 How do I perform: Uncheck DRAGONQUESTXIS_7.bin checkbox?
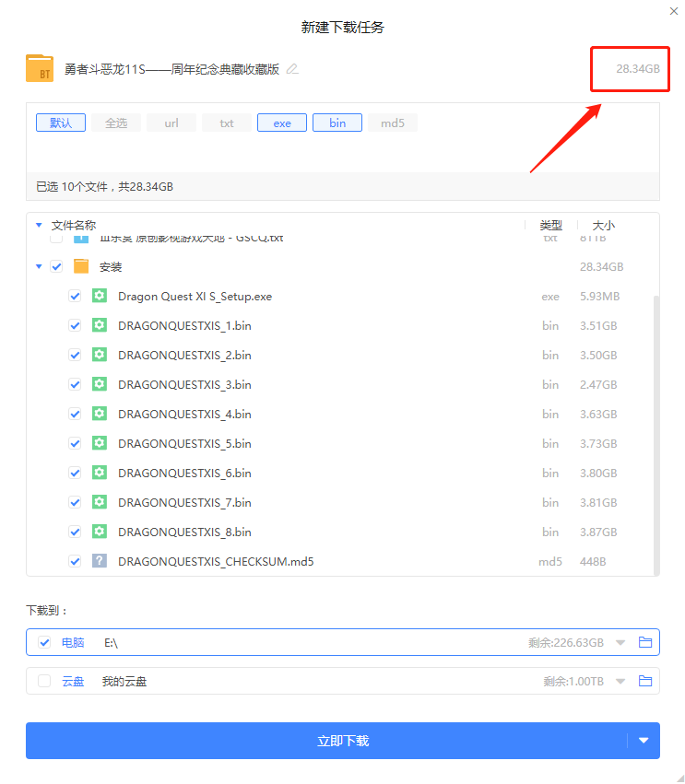(x=75, y=502)
